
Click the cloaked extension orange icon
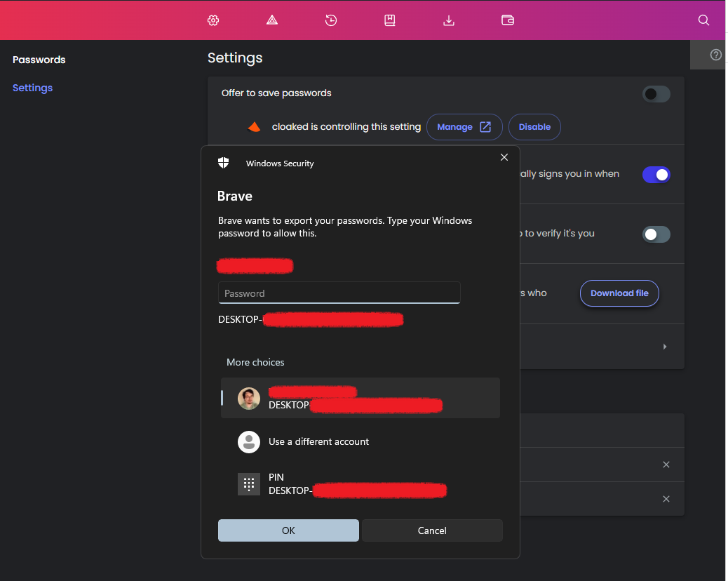(x=255, y=127)
